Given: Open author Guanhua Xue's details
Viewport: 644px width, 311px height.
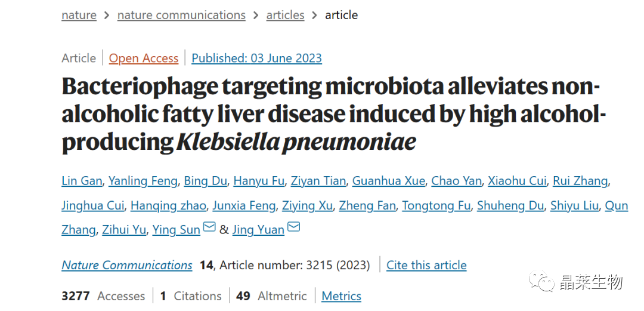Looking at the screenshot, I should tap(388, 181).
